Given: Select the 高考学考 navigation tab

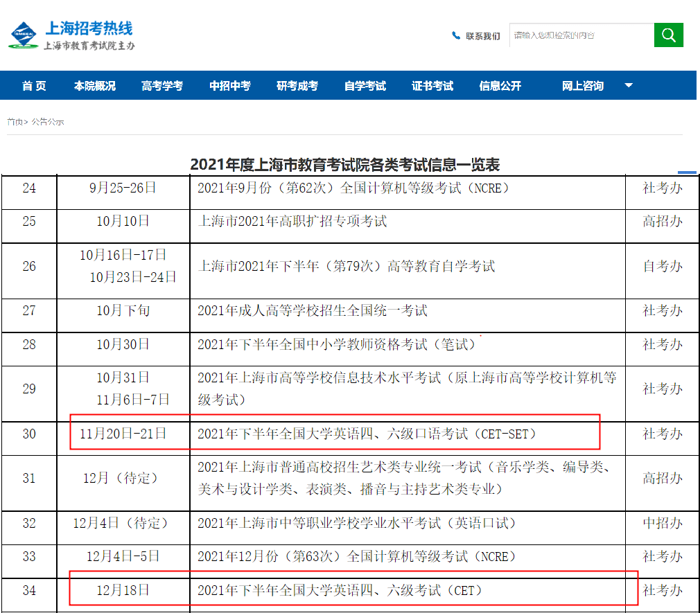Looking at the screenshot, I should pos(162,86).
